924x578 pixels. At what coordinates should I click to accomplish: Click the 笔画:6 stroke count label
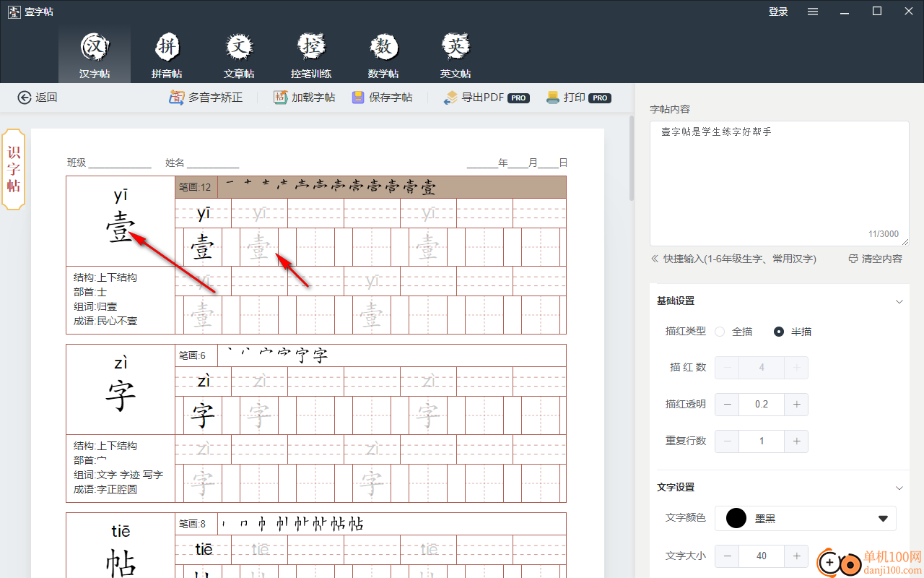pyautogui.click(x=192, y=355)
